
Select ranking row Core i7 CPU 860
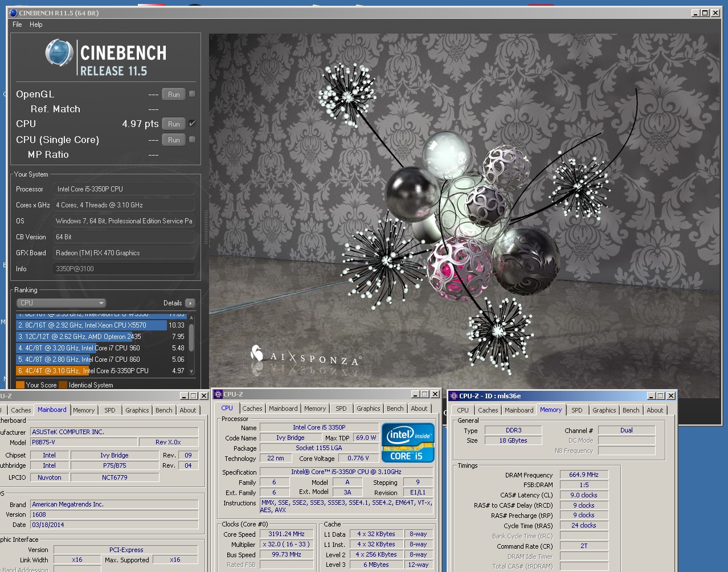point(101,359)
